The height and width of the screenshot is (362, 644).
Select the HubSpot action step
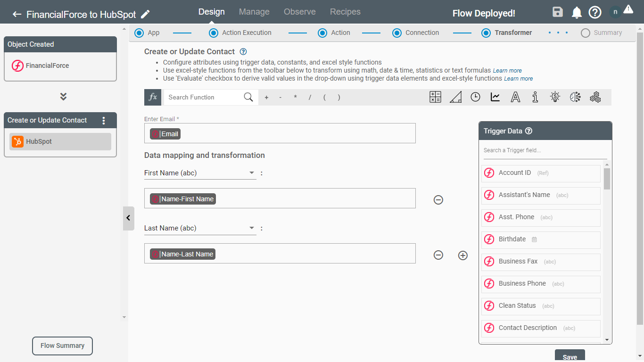60,141
